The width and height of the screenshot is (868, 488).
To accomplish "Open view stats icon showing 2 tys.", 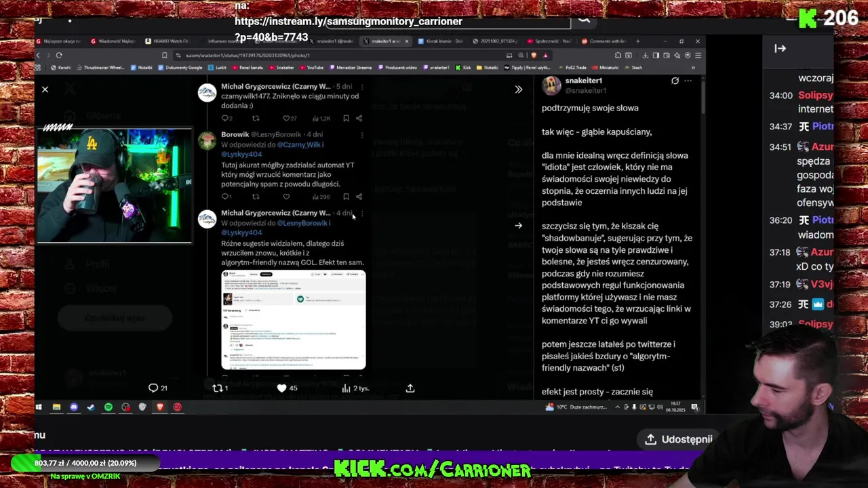I will coord(355,388).
